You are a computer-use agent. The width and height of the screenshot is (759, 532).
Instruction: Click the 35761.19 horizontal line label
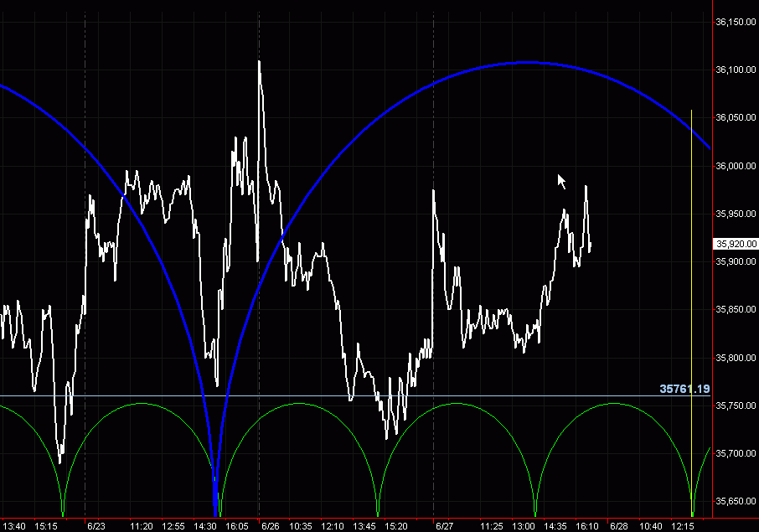pyautogui.click(x=684, y=389)
